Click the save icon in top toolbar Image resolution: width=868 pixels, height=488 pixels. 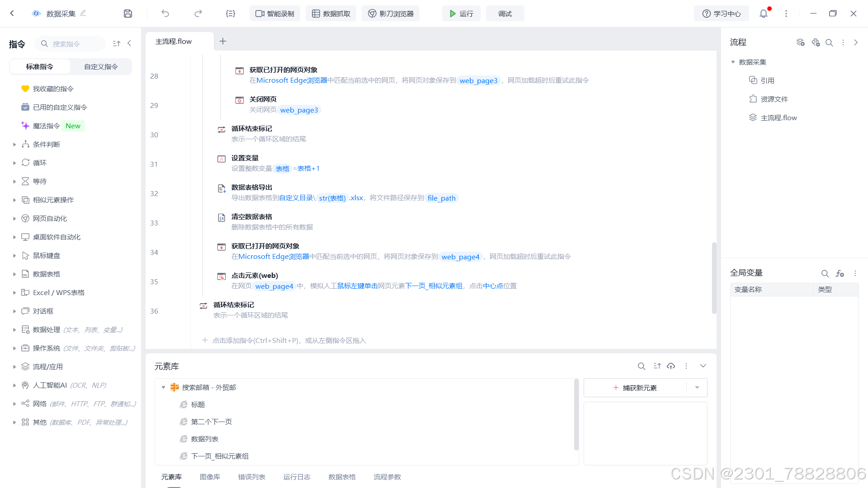(128, 14)
